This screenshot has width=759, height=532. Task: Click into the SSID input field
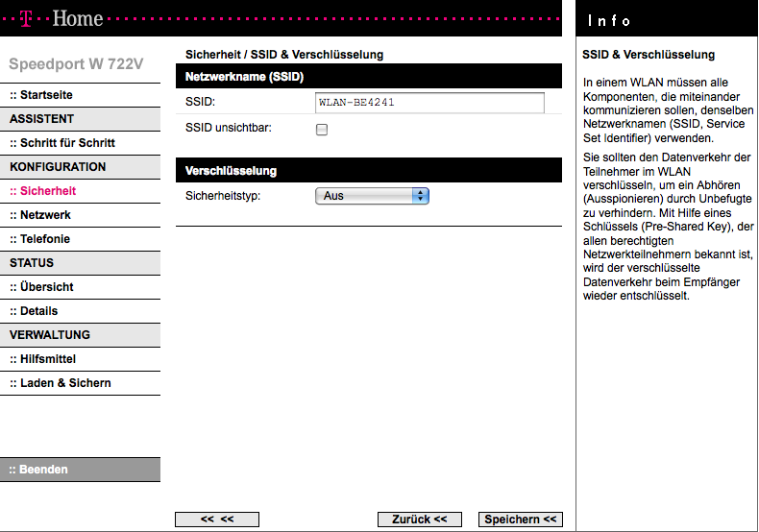pyautogui.click(x=429, y=103)
